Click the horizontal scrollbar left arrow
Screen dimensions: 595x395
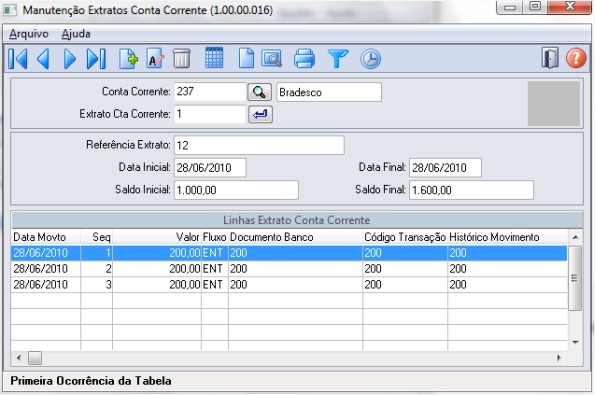point(19,358)
